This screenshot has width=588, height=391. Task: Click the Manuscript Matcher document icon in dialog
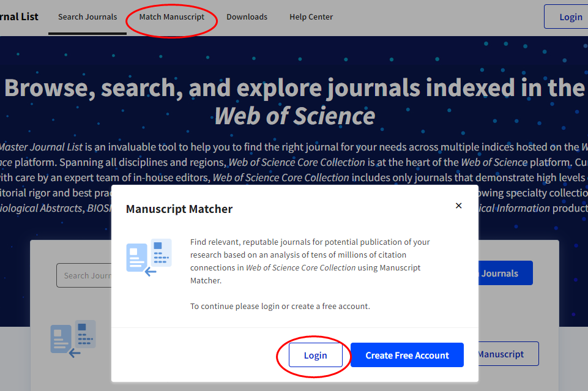tap(149, 257)
